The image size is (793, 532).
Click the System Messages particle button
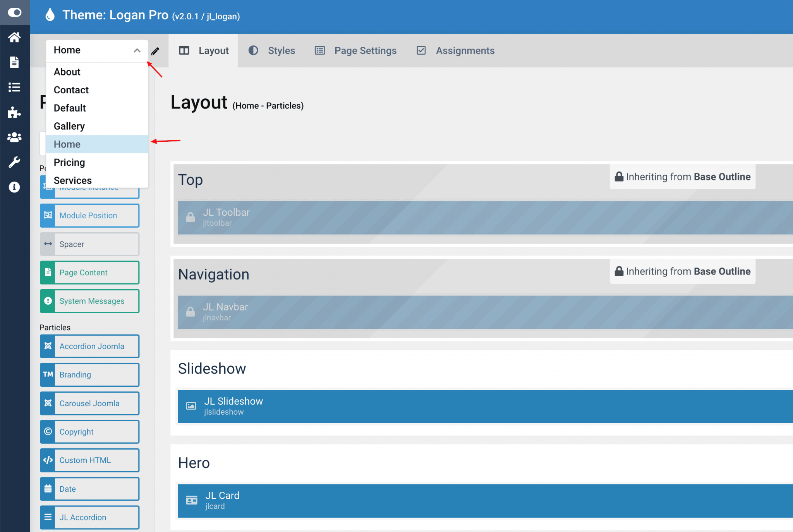click(x=89, y=301)
